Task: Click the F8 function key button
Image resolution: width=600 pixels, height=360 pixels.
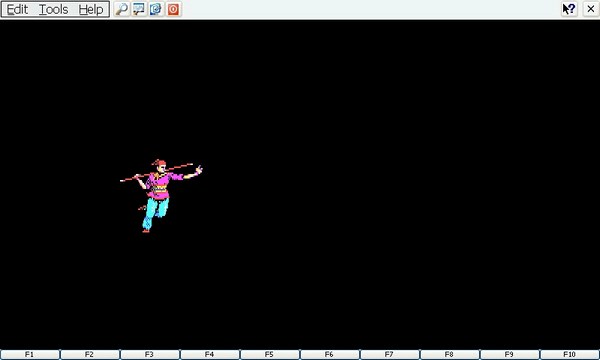Action: [x=450, y=355]
